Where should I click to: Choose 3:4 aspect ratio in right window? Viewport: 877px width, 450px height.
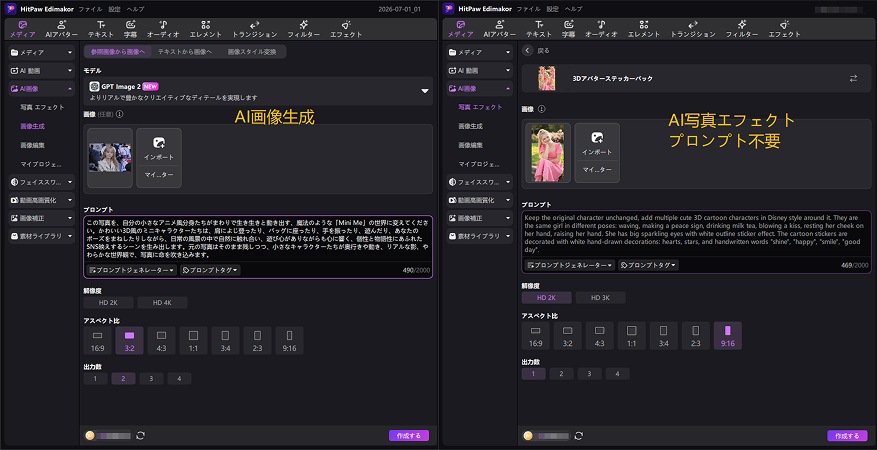(664, 335)
